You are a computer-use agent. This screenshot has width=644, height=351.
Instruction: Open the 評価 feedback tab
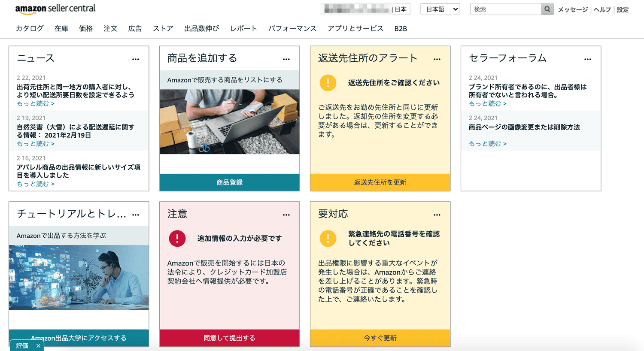pos(22,346)
